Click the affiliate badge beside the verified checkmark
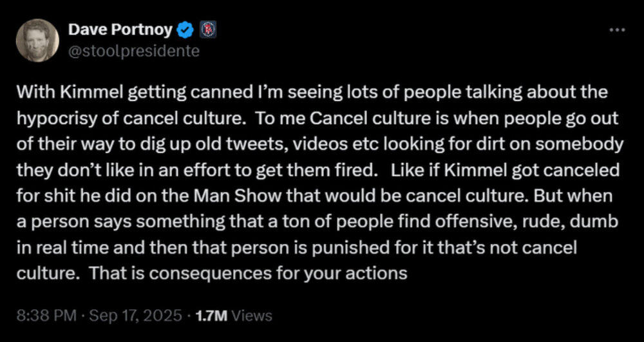The width and height of the screenshot is (644, 342). [205, 30]
